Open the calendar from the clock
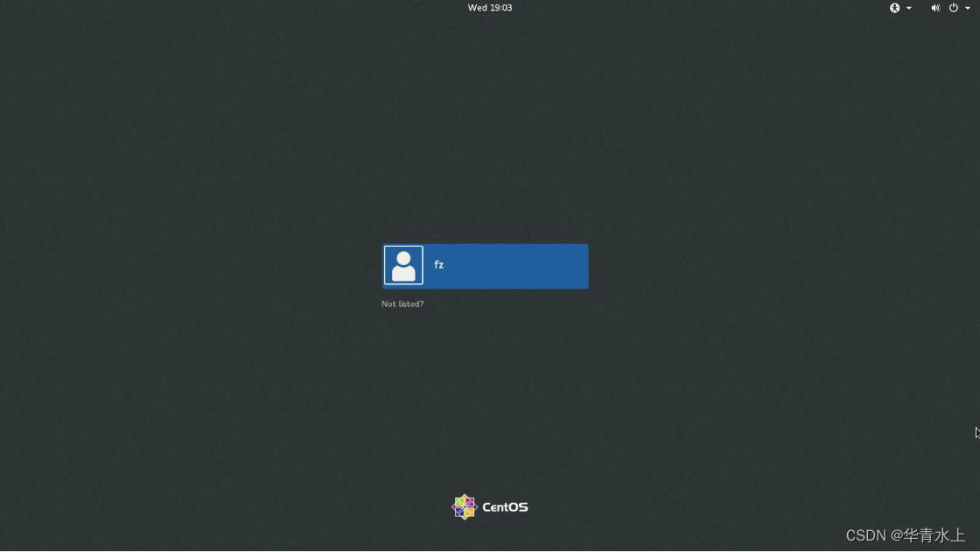 489,8
